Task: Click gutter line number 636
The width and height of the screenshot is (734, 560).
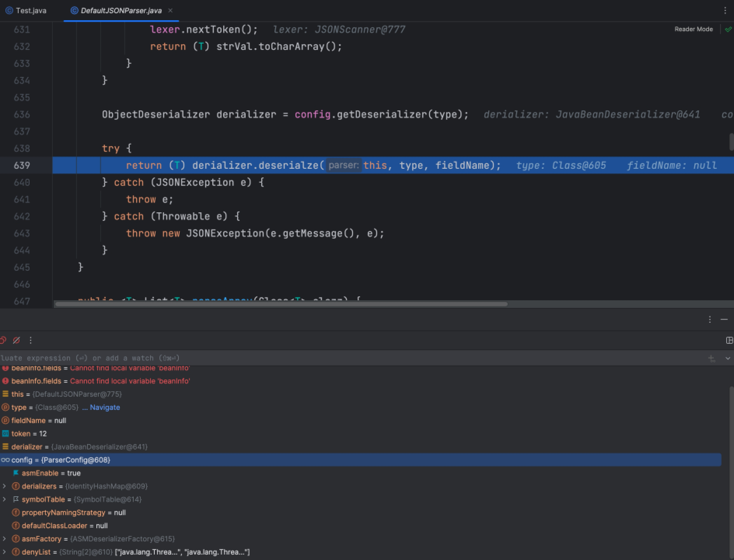Action: [22, 114]
